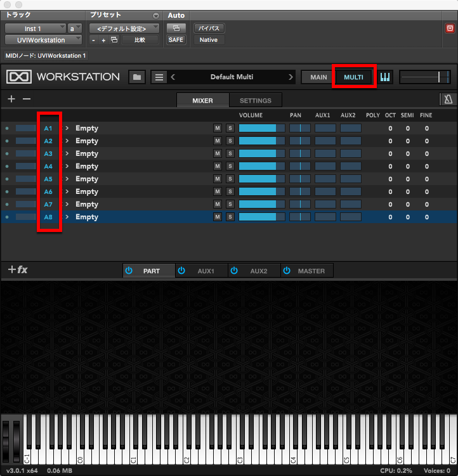This screenshot has width=458, height=476.
Task: Select MIDI channel A4
Action: 48,166
